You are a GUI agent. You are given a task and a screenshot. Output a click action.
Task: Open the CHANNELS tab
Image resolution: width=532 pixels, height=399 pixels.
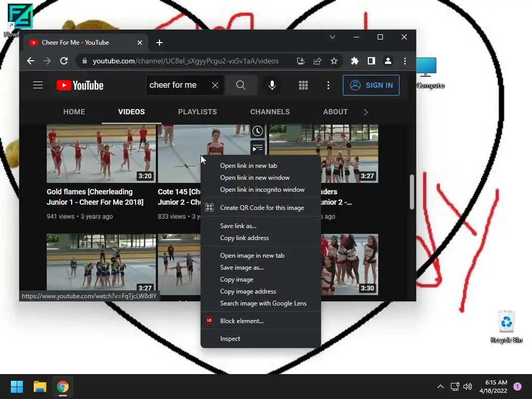(270, 112)
